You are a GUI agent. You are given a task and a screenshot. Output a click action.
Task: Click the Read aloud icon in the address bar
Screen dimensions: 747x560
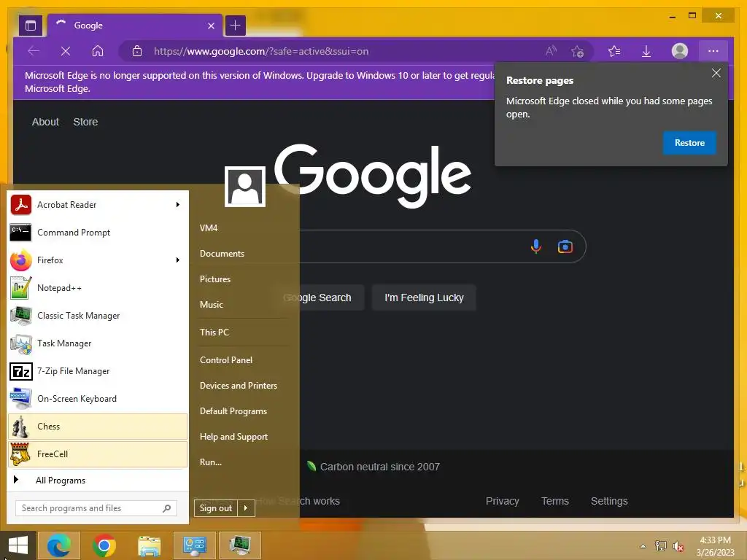pyautogui.click(x=551, y=51)
